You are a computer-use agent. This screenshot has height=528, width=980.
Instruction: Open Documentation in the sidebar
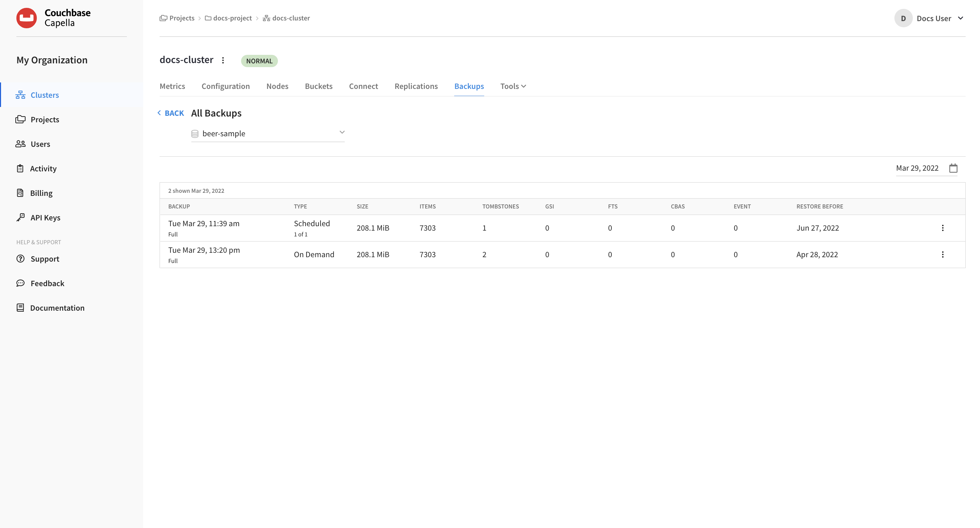click(57, 308)
